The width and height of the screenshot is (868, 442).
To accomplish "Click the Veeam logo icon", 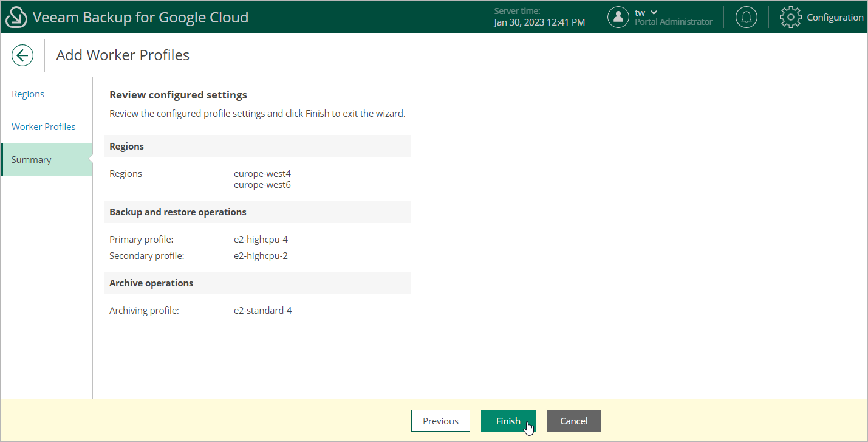I will click(x=16, y=18).
